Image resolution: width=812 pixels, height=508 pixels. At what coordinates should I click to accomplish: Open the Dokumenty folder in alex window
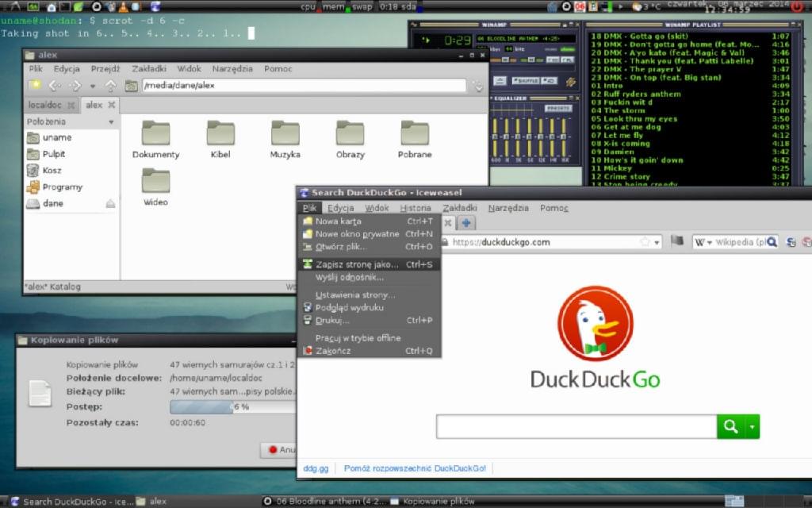(x=156, y=139)
